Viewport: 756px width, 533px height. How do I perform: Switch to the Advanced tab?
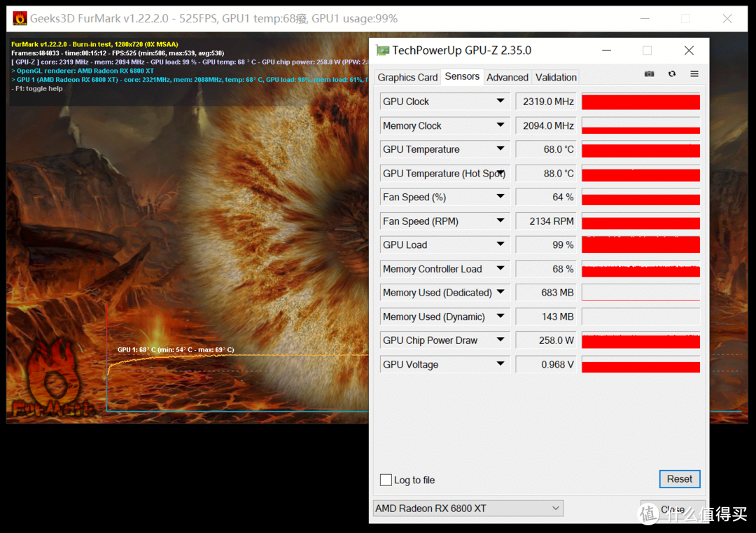[x=507, y=77]
